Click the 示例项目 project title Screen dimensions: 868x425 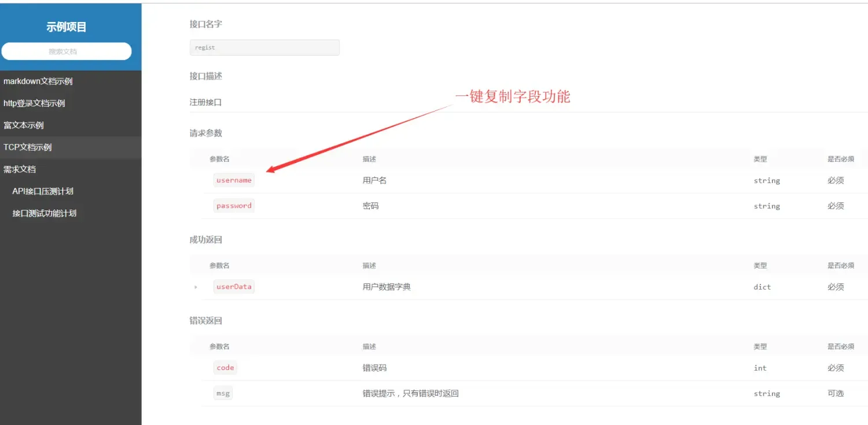[x=66, y=27]
